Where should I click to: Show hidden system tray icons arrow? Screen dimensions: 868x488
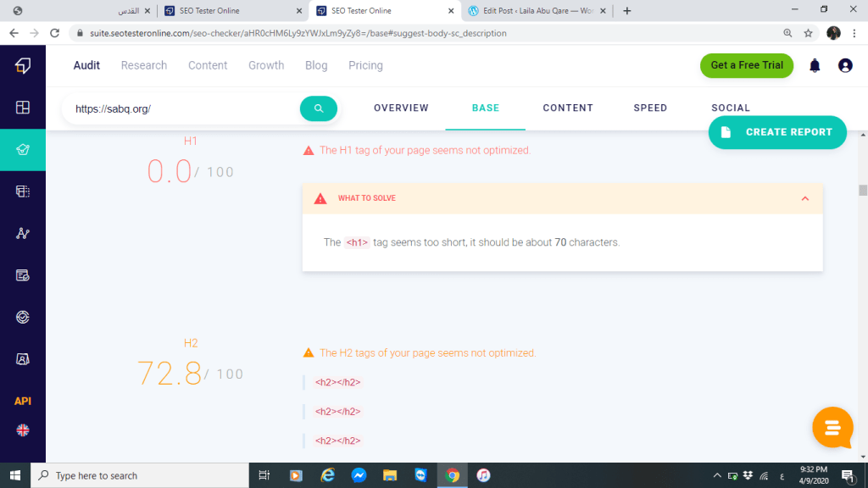[x=717, y=475]
